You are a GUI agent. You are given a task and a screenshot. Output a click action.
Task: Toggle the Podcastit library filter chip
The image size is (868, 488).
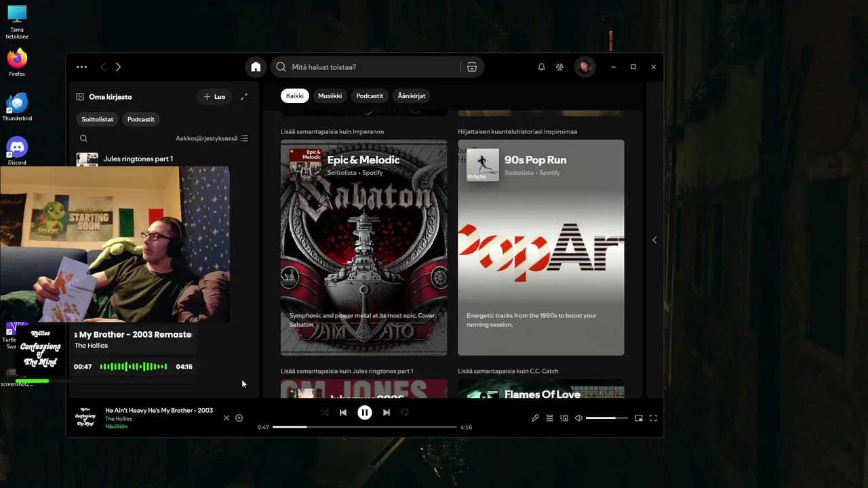tap(141, 119)
